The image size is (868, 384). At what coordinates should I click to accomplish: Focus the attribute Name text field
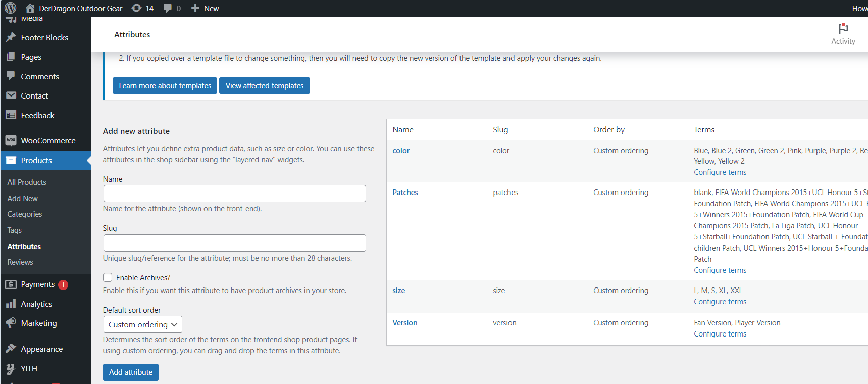point(234,194)
